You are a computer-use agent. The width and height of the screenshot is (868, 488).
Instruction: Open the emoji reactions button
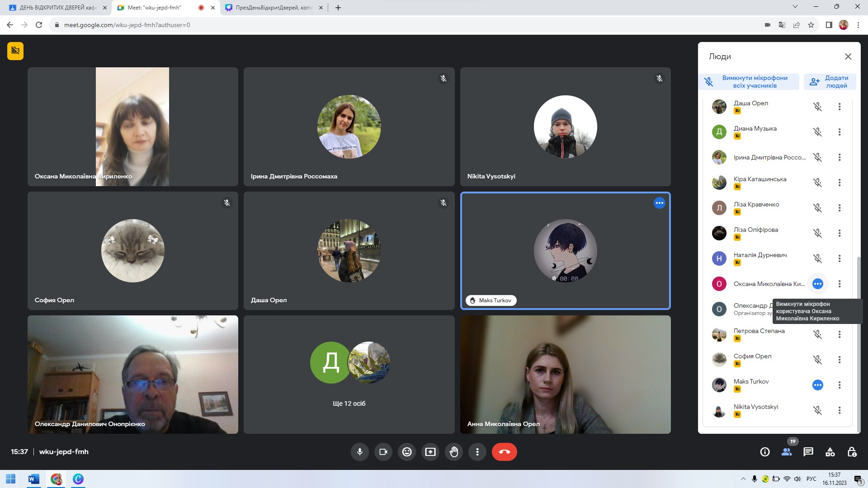(407, 452)
